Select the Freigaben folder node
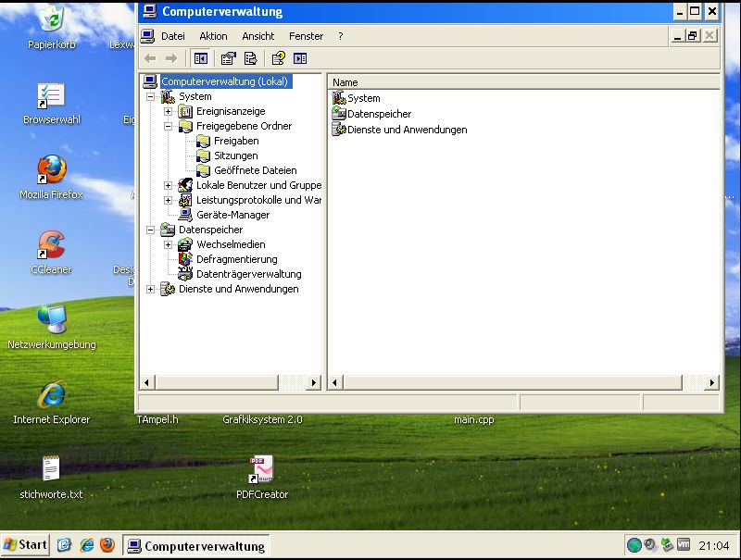This screenshot has width=741, height=560. click(x=236, y=141)
